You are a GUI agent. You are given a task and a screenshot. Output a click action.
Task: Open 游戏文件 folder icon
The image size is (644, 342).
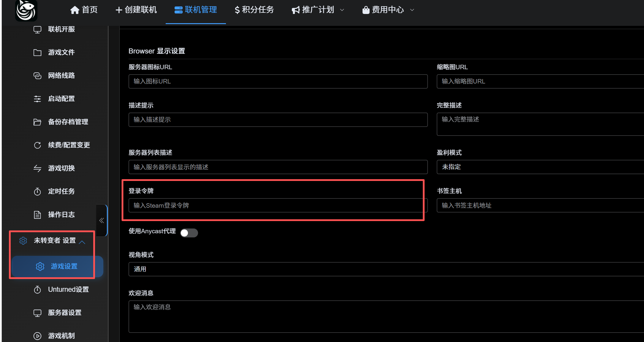[x=37, y=53]
